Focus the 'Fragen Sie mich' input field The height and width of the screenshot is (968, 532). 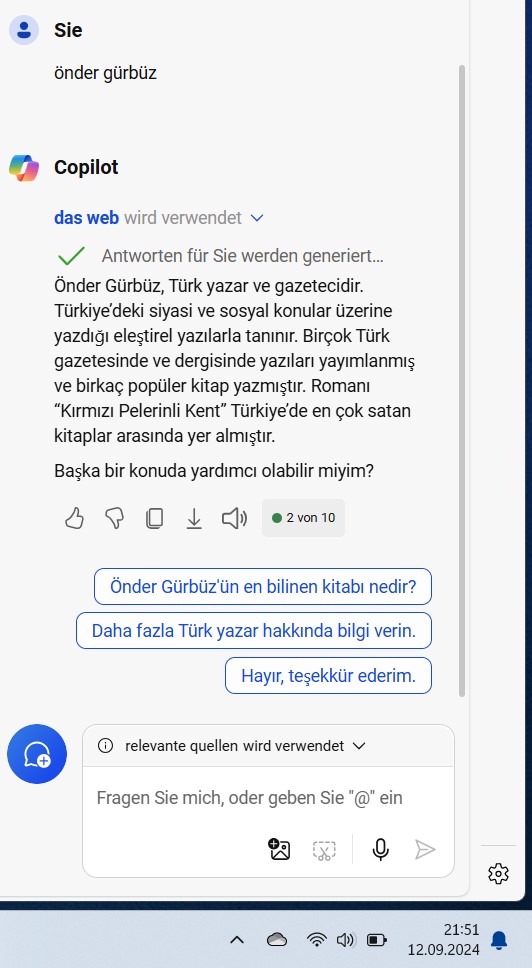pos(268,798)
